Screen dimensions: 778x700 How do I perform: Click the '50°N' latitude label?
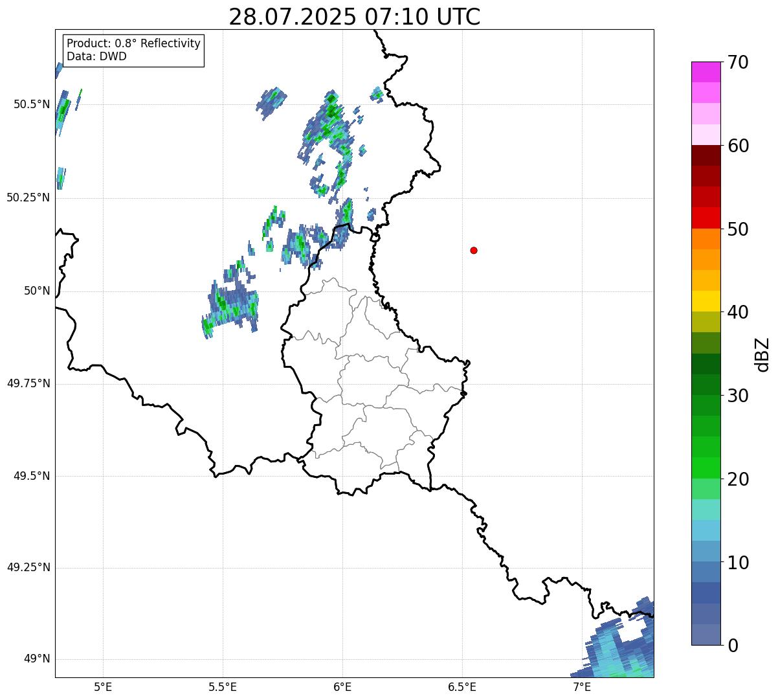37,291
